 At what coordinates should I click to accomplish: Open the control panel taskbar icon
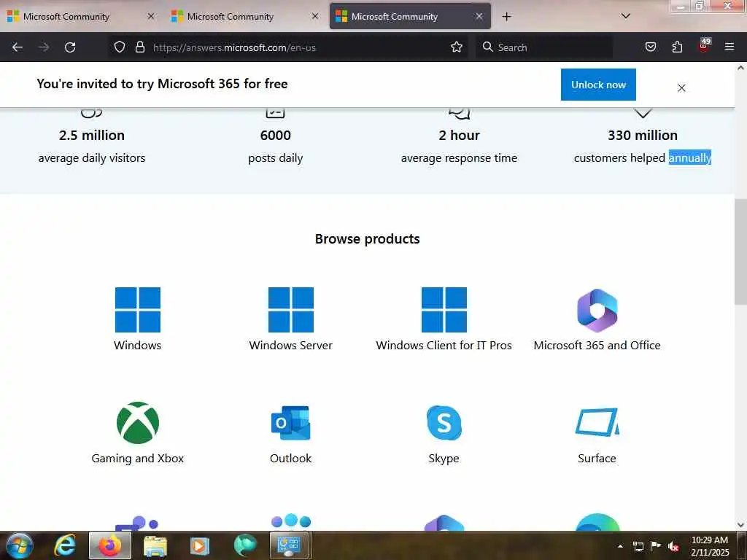289,545
